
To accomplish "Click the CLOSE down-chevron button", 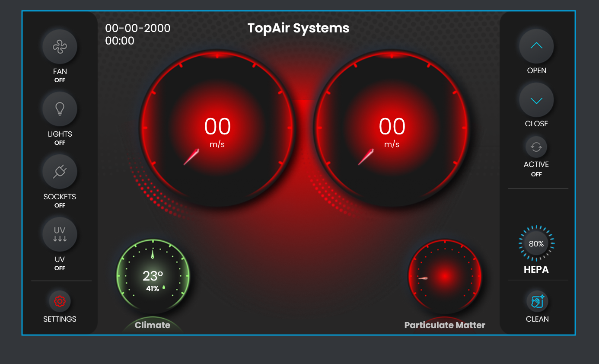I will click(x=536, y=100).
